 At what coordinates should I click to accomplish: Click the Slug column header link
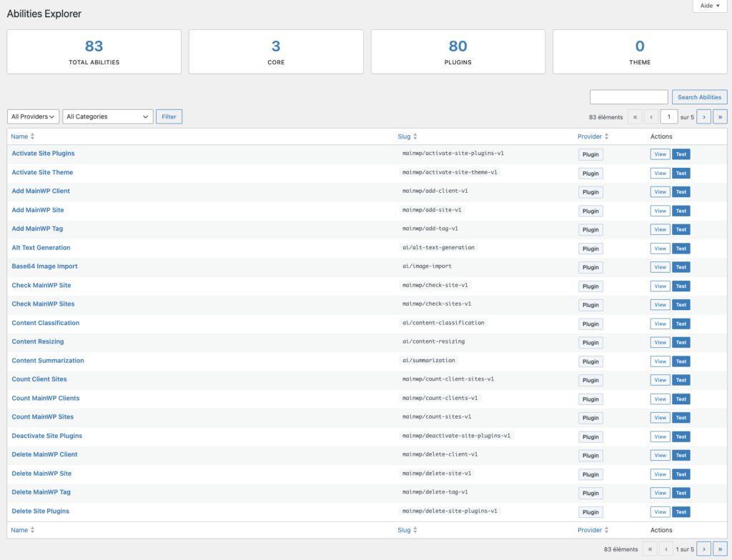405,136
